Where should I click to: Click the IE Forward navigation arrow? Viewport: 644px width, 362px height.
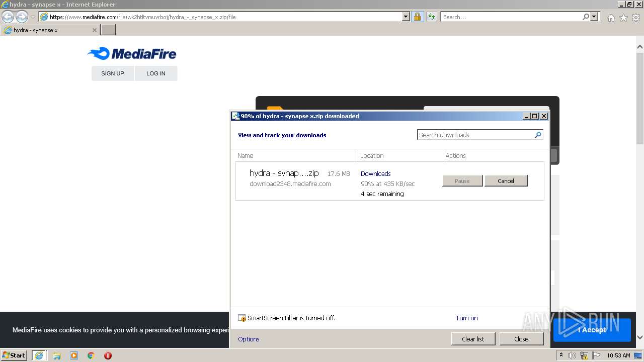22,17
